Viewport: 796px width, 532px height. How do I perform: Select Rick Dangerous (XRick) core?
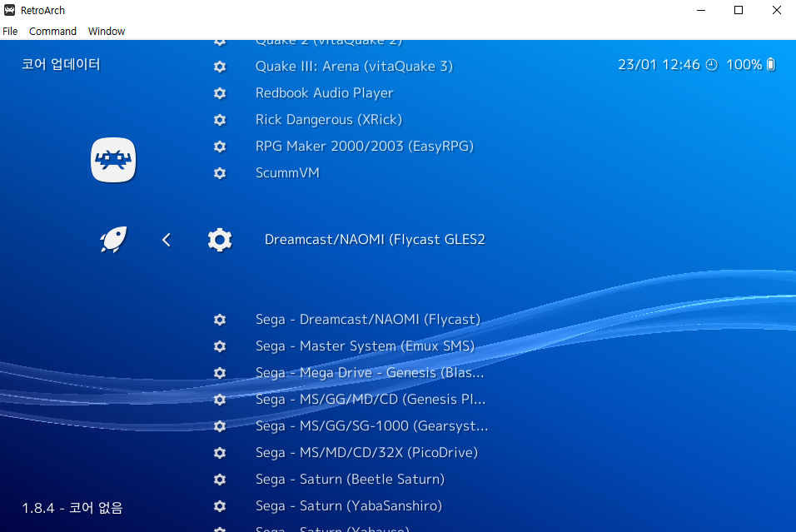pyautogui.click(x=328, y=120)
